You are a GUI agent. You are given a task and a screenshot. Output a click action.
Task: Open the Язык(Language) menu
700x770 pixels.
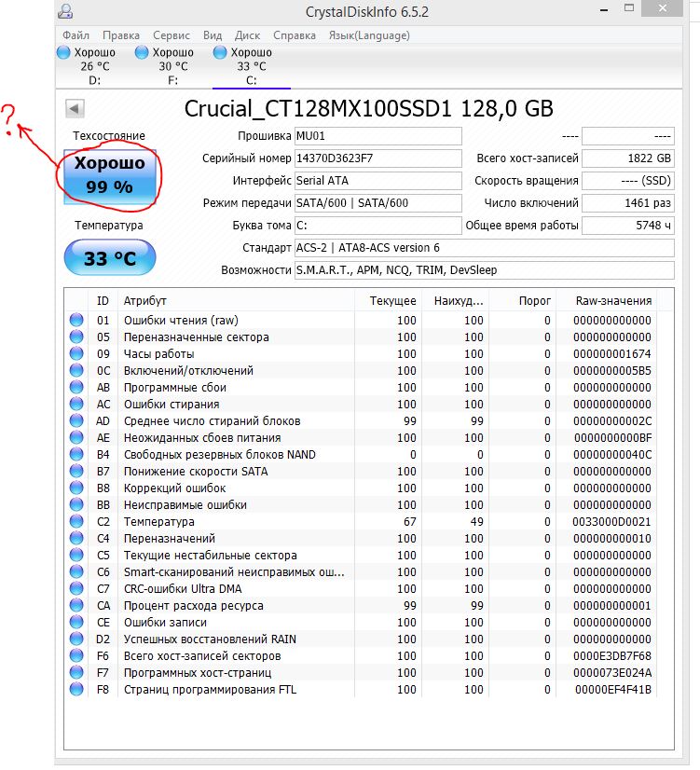click(369, 35)
